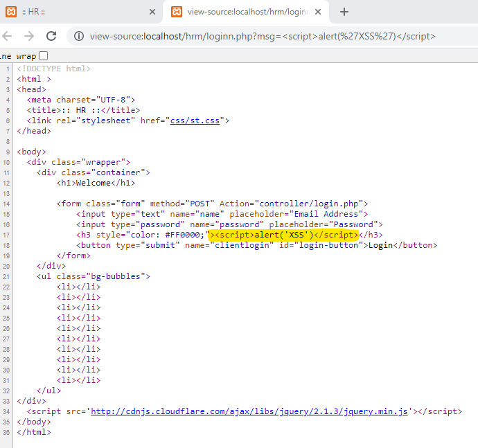Image resolution: width=478 pixels, height=448 pixels.
Task: Click the browser forward arrow
Action: click(x=29, y=36)
